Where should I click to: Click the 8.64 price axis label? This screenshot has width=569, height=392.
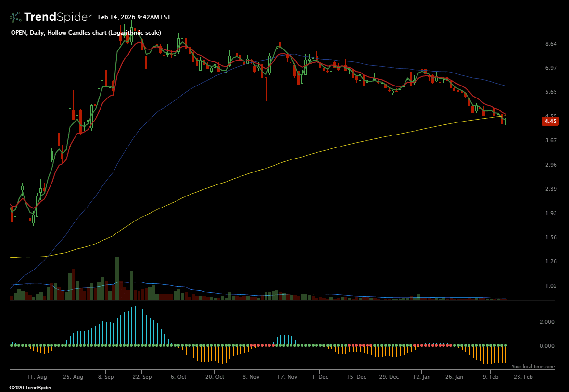550,44
